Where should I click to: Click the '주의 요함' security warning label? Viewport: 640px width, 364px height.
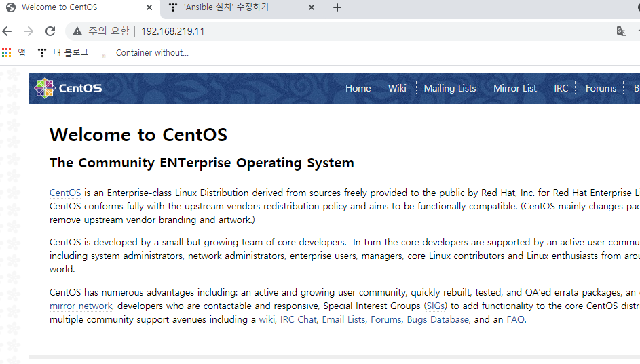point(109,31)
